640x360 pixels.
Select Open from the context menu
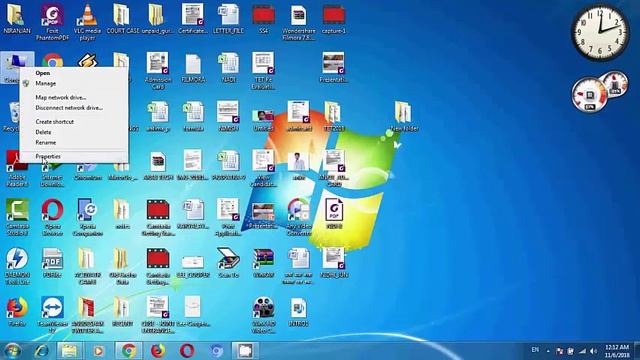43,73
